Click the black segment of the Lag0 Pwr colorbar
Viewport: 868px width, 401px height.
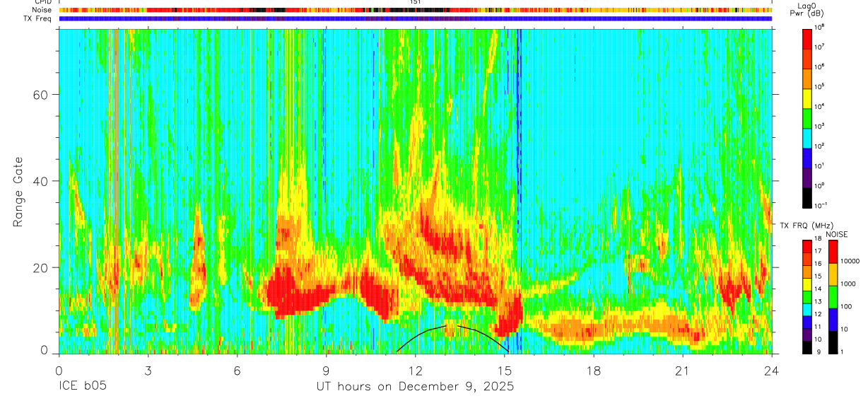tap(807, 196)
